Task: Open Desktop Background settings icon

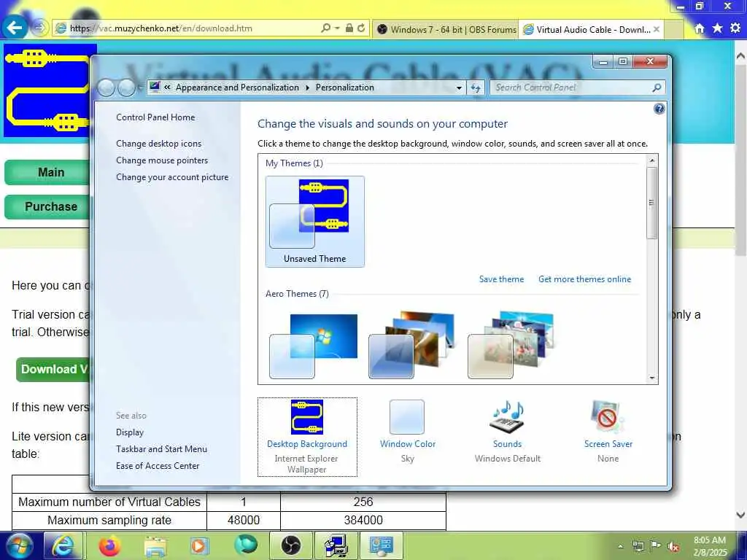Action: coord(307,417)
